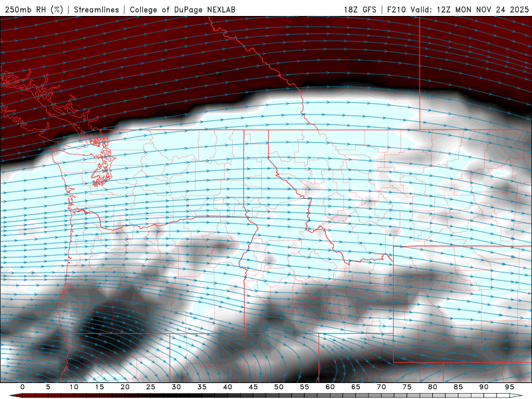The image size is (532, 399).
Task: Click the colorbar label "15"
Action: pyautogui.click(x=99, y=387)
